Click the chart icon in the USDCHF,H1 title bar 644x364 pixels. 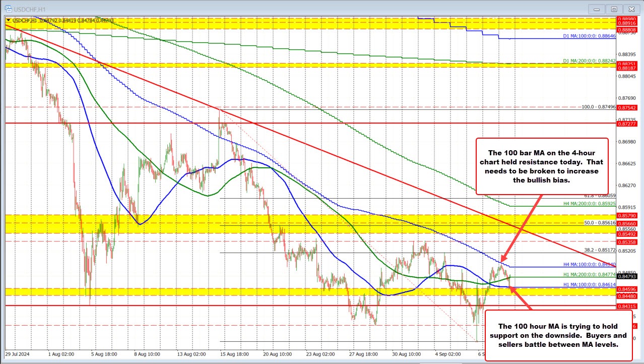point(8,9)
